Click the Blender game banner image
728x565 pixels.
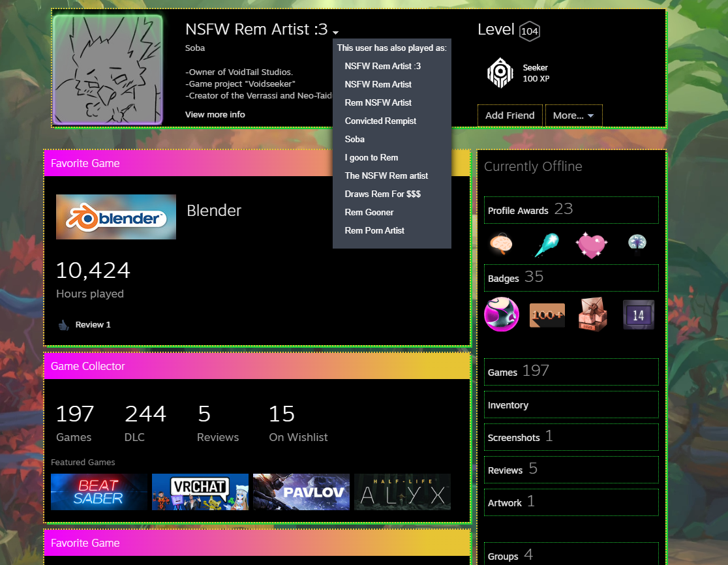[116, 217]
